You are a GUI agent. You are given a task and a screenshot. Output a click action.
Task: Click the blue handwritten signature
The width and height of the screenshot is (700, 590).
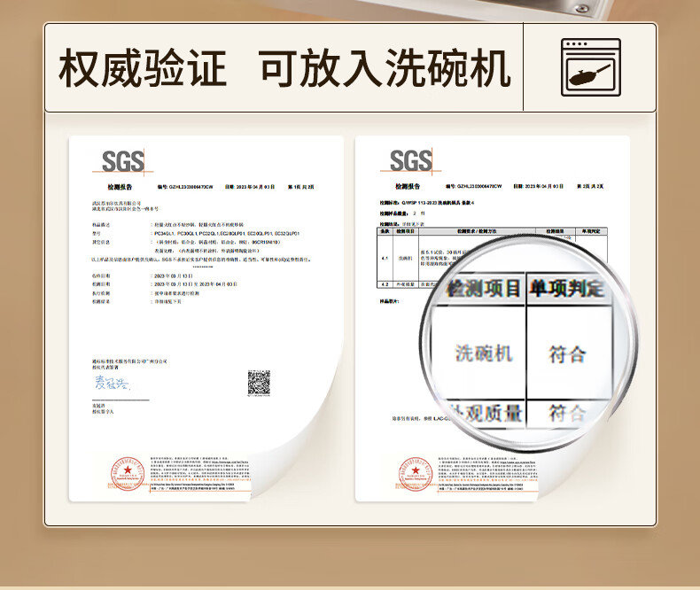tap(113, 382)
